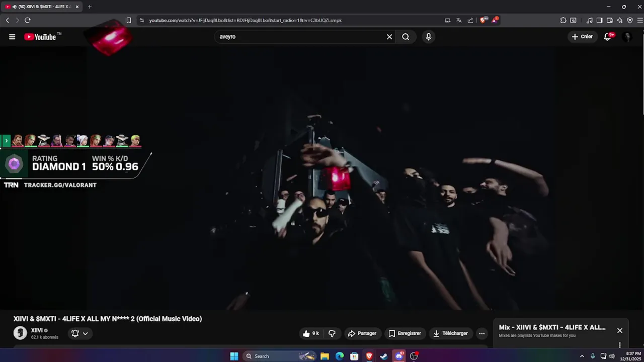Open site settings icon beside the URL
644x362 pixels.
(142, 20)
